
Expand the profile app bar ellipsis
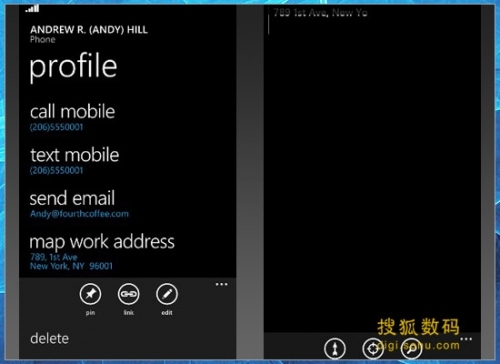pyautogui.click(x=221, y=284)
